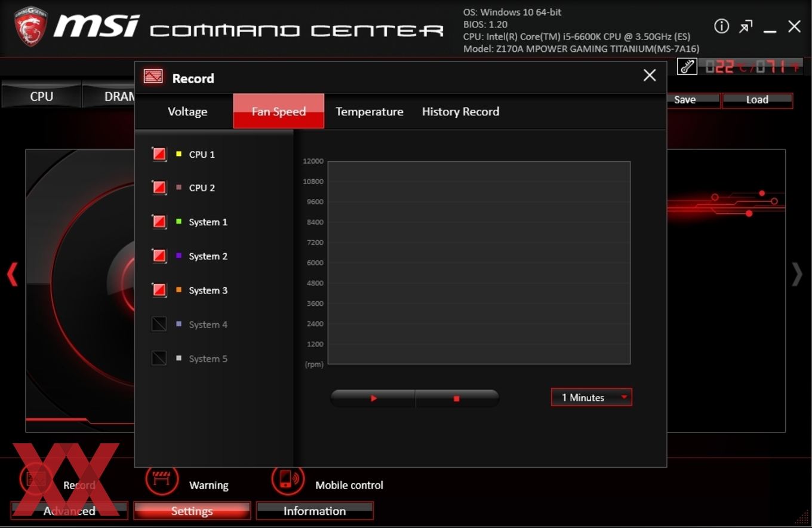
Task: Enable the System 5 fan checkbox
Action: (159, 358)
